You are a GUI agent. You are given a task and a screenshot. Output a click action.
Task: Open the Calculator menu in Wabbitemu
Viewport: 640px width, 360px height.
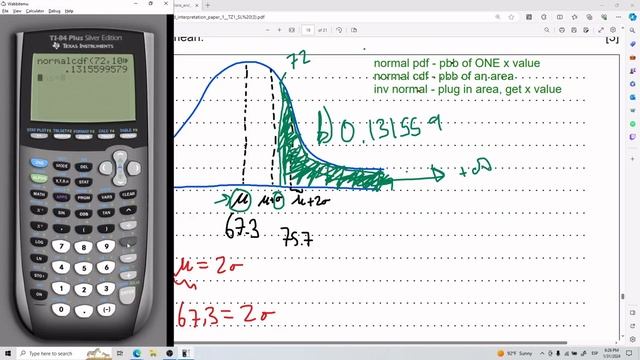[x=35, y=11]
